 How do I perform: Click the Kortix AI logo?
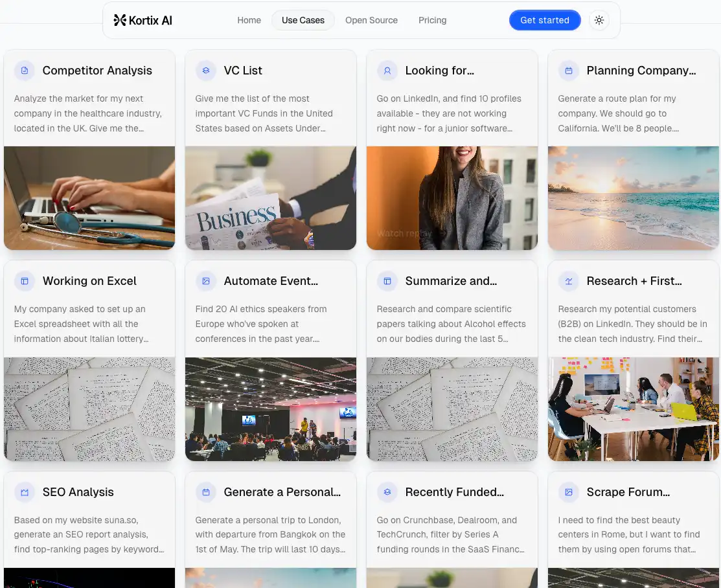143,20
